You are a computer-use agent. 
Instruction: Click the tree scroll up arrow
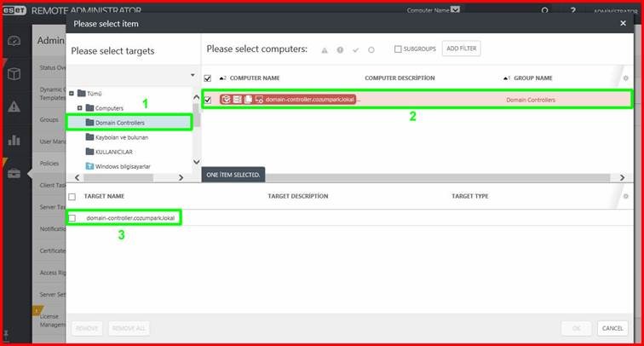196,97
